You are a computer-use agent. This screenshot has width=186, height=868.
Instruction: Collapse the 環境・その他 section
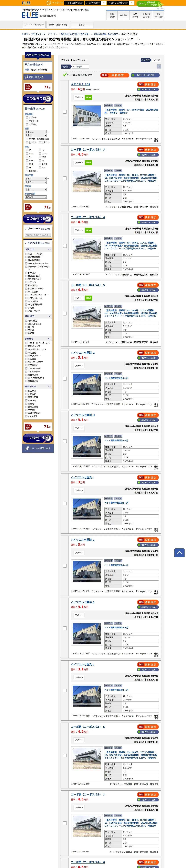[x=38, y=387]
